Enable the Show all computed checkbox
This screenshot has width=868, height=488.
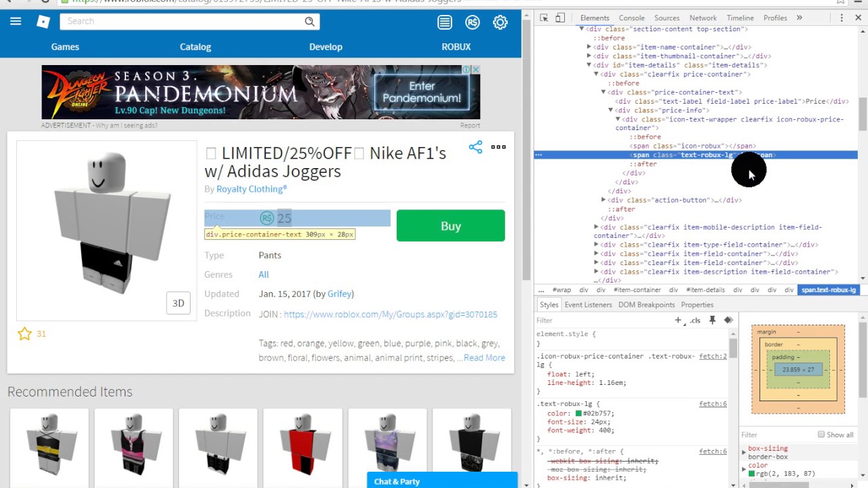point(821,434)
